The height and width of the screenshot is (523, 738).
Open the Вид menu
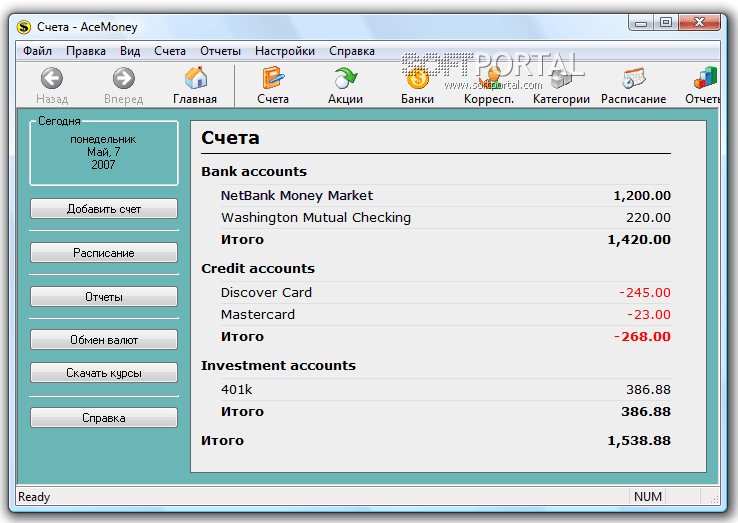(130, 51)
